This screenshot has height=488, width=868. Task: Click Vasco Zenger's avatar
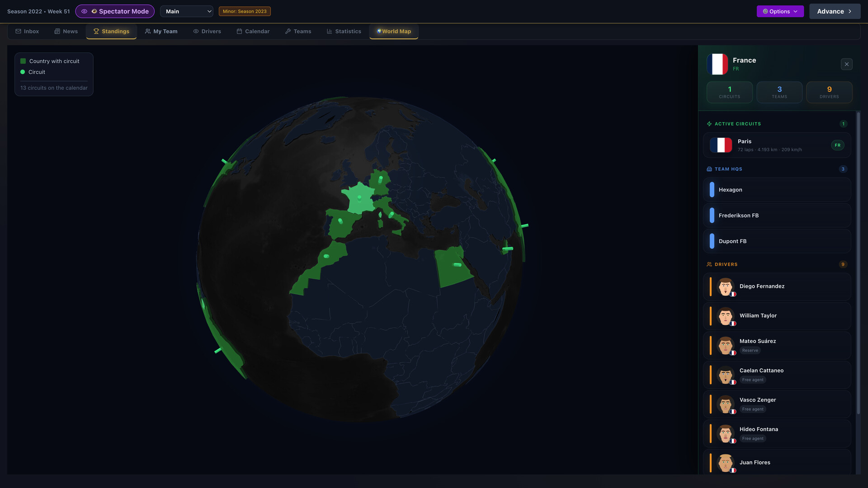(726, 404)
